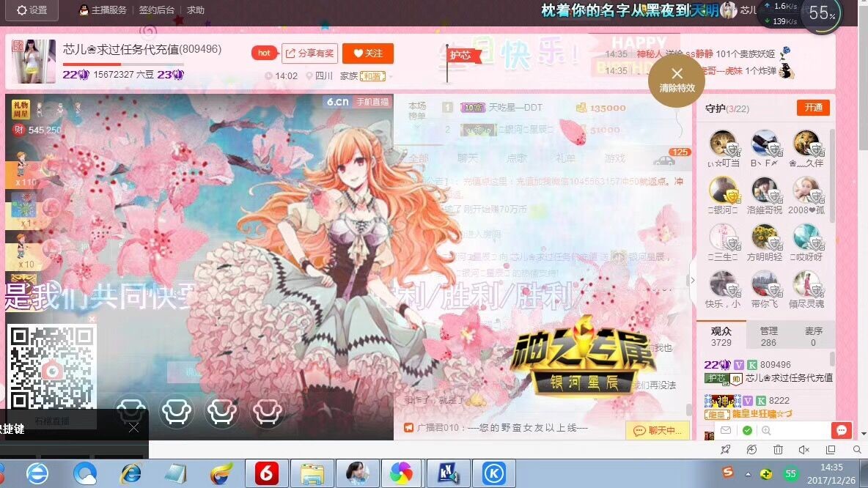The width and height of the screenshot is (868, 488).
Task: Open the 设置 gear settings
Action: pyautogui.click(x=32, y=10)
